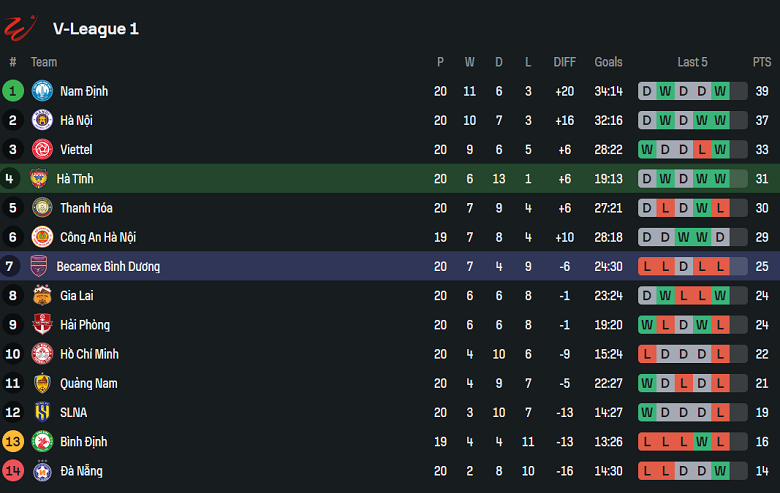Click the Goals column header

tap(608, 62)
